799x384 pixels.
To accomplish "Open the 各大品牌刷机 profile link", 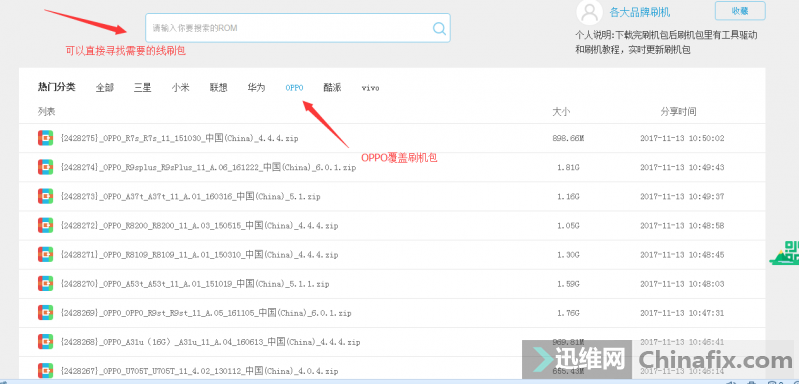I will 640,12.
